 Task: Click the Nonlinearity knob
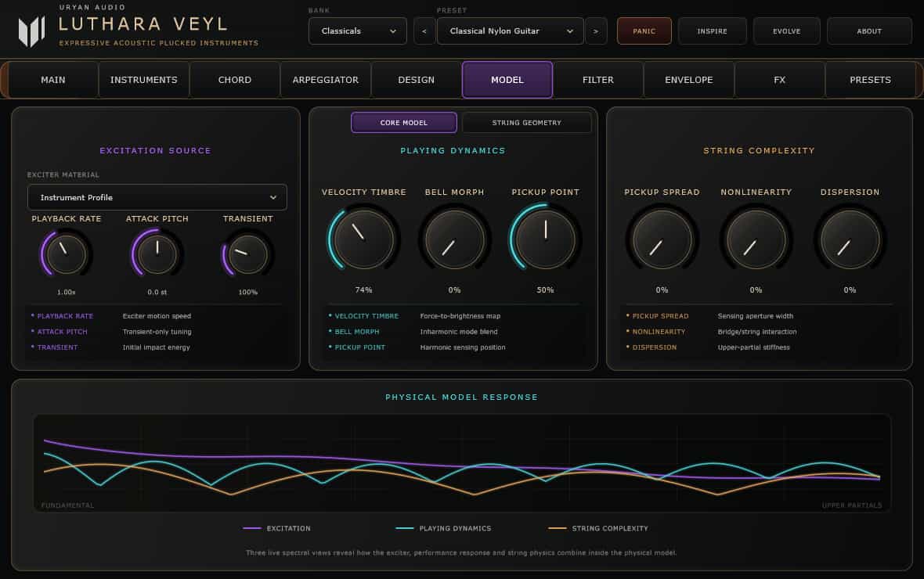click(x=756, y=239)
